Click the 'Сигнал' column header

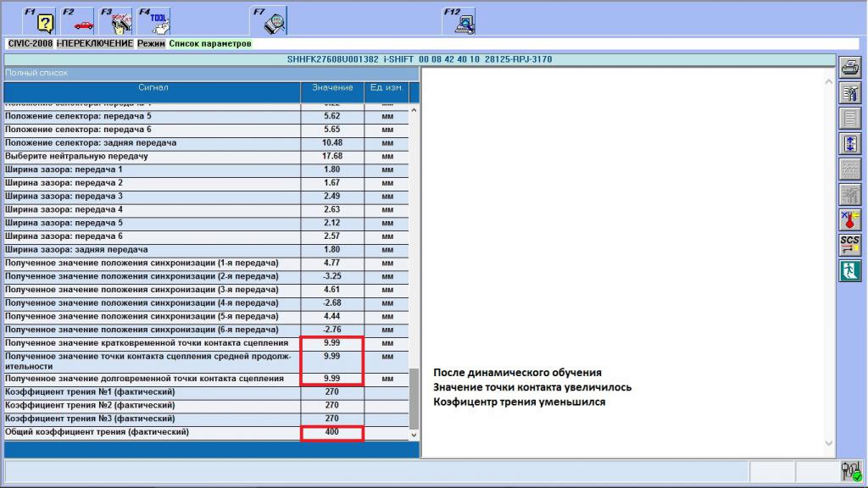[x=153, y=87]
